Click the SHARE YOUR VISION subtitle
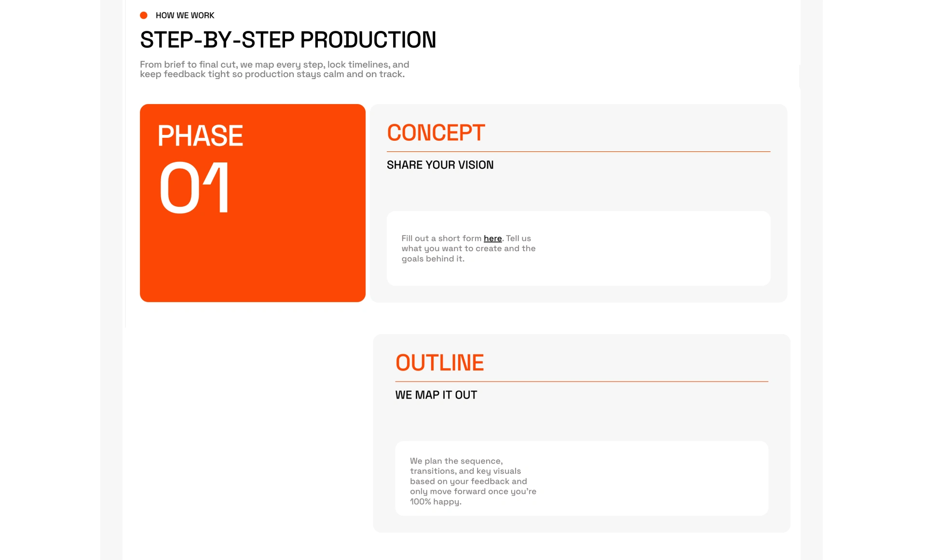This screenshot has height=560, width=926. [440, 165]
